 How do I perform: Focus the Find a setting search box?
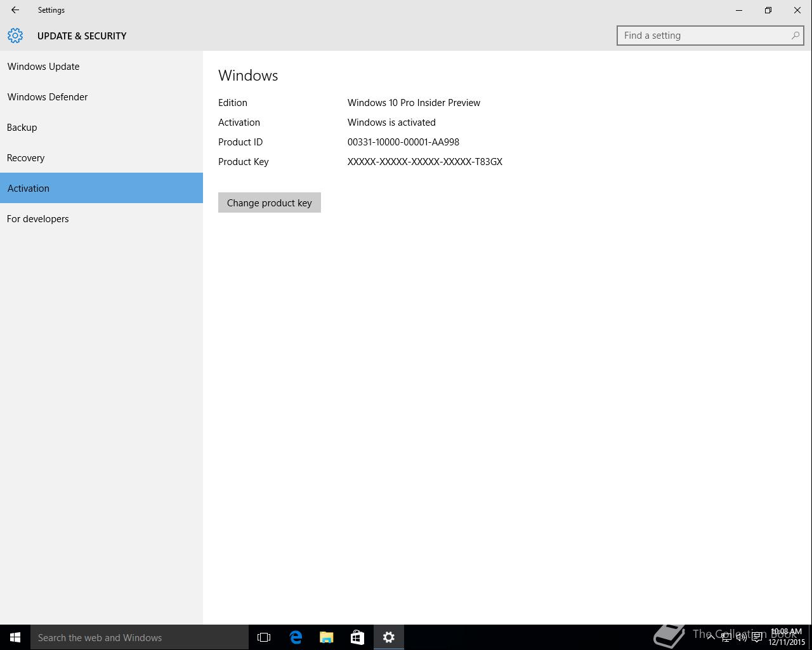click(710, 36)
